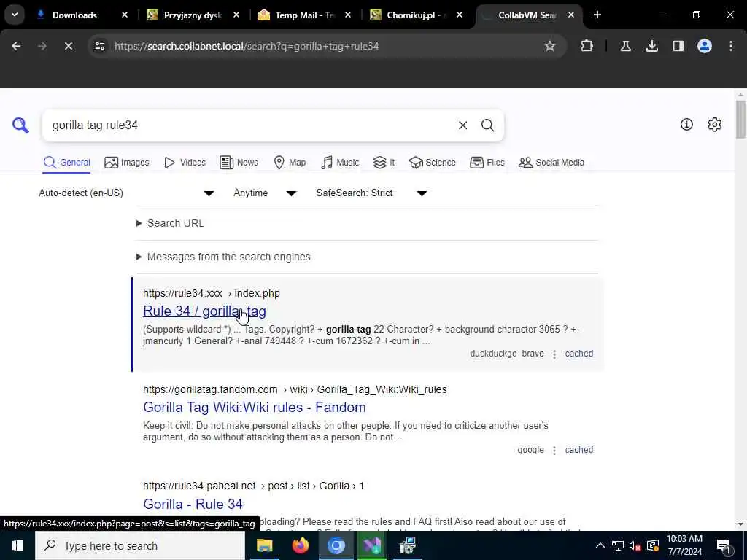This screenshot has height=560, width=747.
Task: Click the taskbar search box
Action: (140, 545)
